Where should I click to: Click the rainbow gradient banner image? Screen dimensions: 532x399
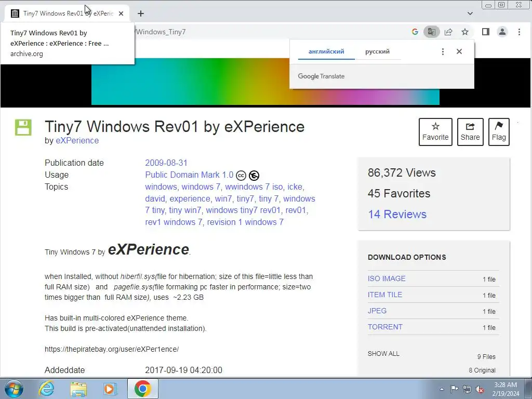point(265,82)
